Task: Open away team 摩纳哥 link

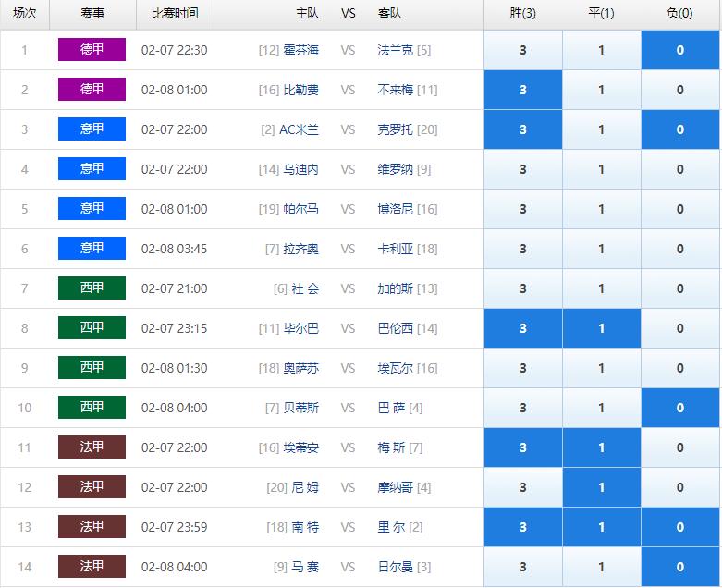Action: pyautogui.click(x=395, y=487)
